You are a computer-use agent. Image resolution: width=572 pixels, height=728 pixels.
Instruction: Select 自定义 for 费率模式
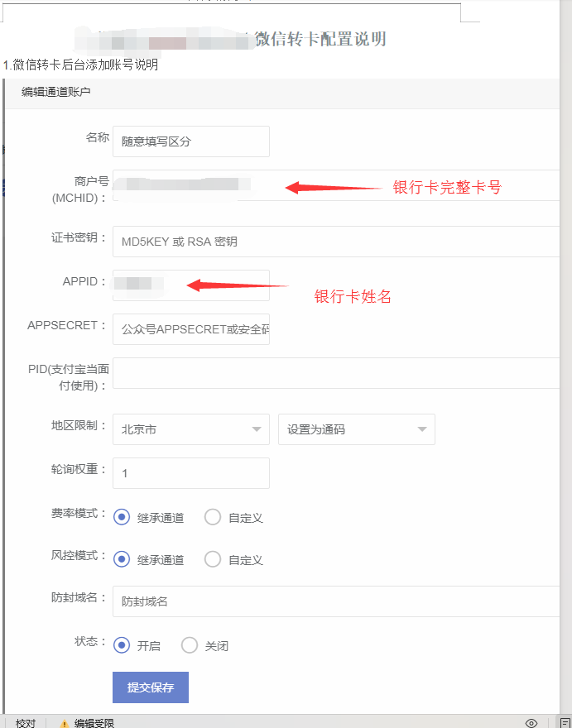[x=213, y=518]
